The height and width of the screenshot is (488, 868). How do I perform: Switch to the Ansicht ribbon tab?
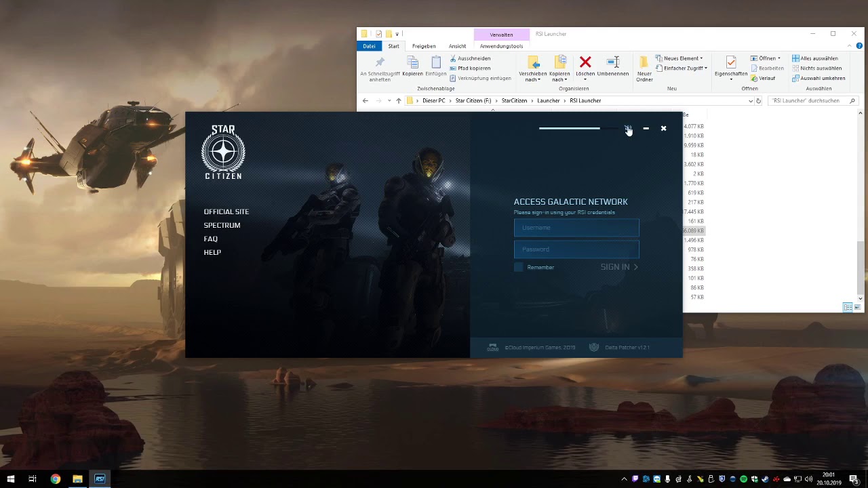point(457,46)
